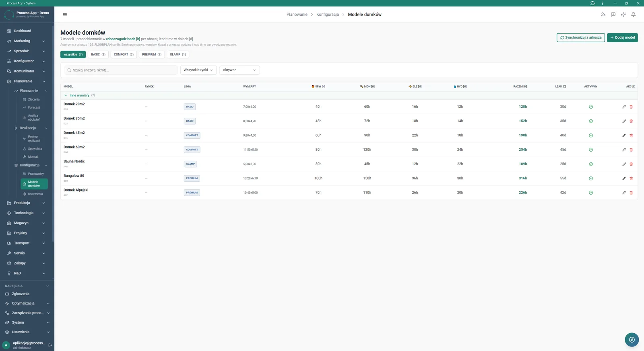Click the Process App logo
Viewport: 644px width, 351px height.
(x=9, y=14)
